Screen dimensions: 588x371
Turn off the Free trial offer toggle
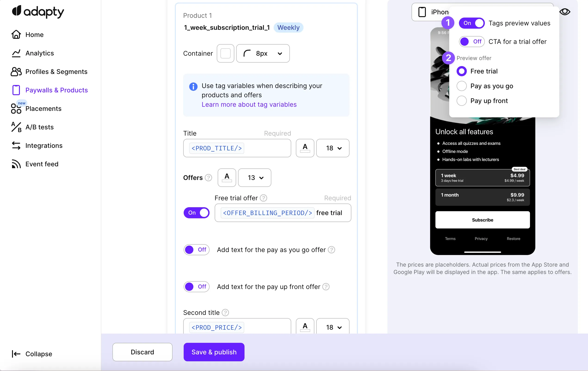197,213
